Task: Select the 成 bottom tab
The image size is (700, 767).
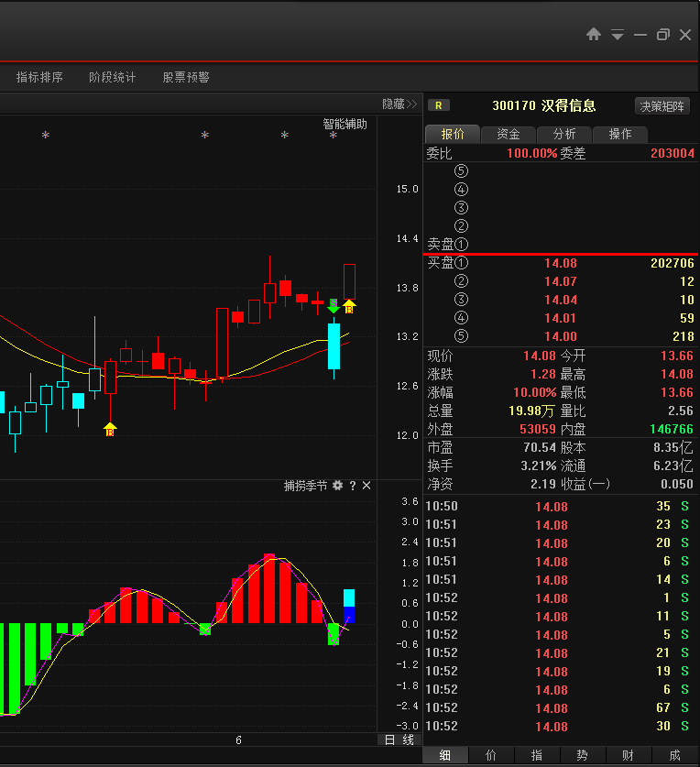Action: point(674,755)
